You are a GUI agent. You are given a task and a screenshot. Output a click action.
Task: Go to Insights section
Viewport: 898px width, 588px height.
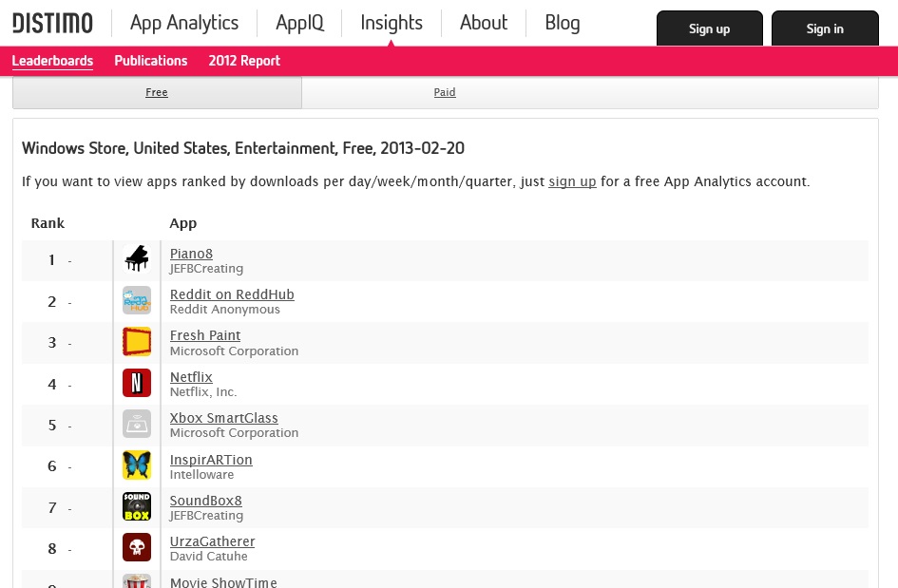pos(392,23)
